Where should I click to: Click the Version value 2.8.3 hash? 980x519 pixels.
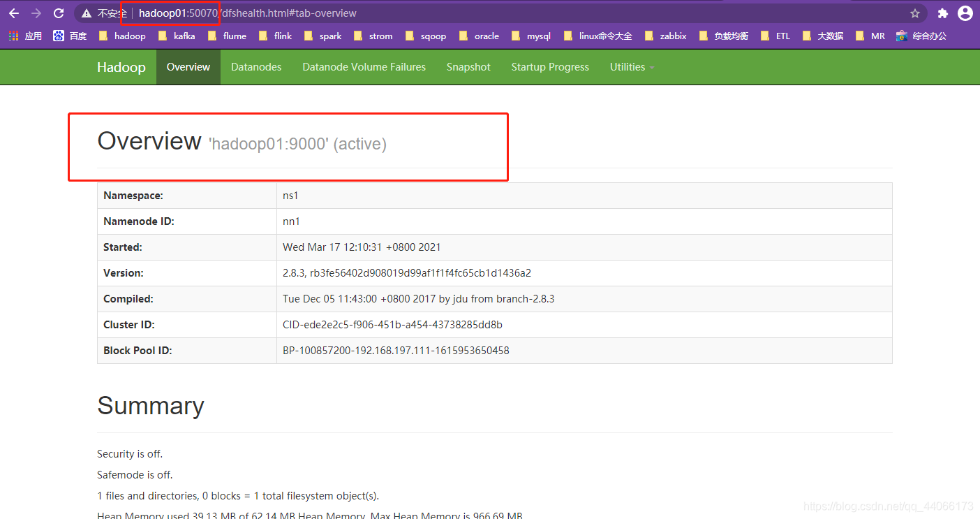pyautogui.click(x=407, y=273)
